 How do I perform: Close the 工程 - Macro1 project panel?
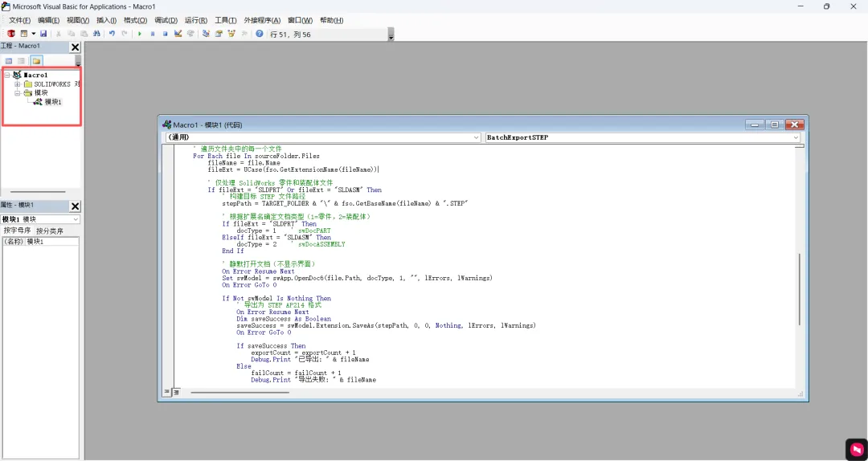click(76, 47)
